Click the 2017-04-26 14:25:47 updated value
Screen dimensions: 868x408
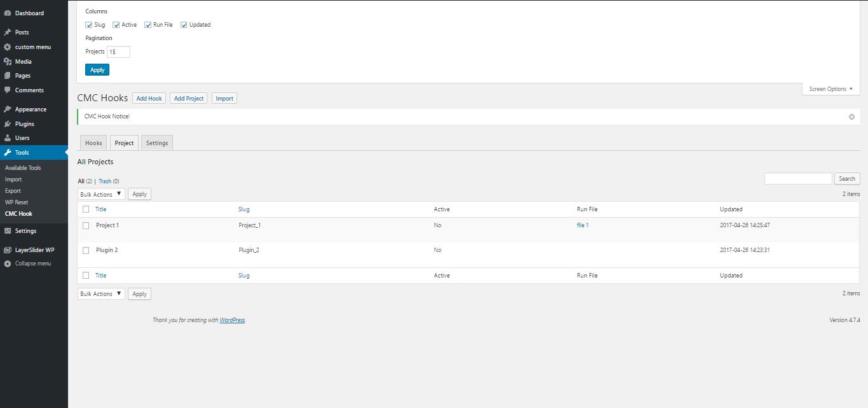click(x=745, y=225)
